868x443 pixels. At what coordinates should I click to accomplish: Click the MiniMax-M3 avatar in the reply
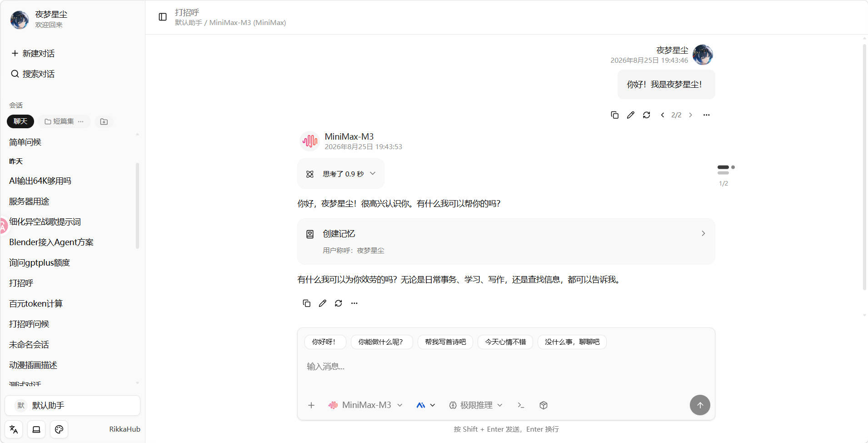[x=310, y=141]
